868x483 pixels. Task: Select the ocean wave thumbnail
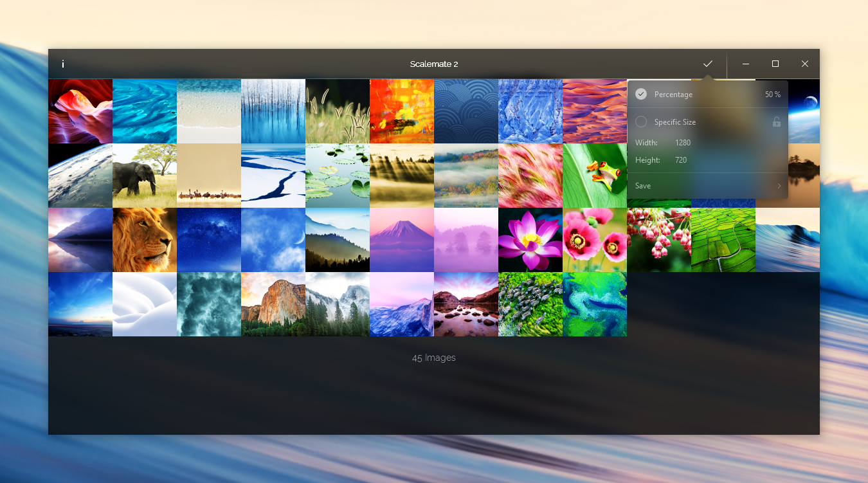coord(788,240)
